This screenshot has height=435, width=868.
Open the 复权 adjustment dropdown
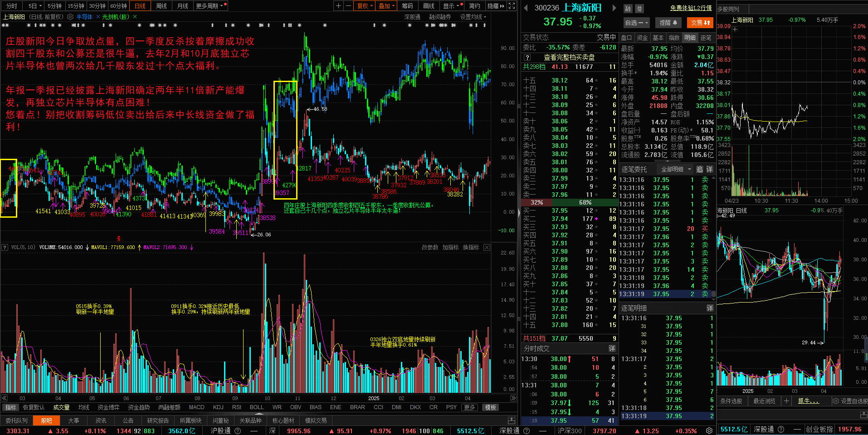[x=365, y=6]
